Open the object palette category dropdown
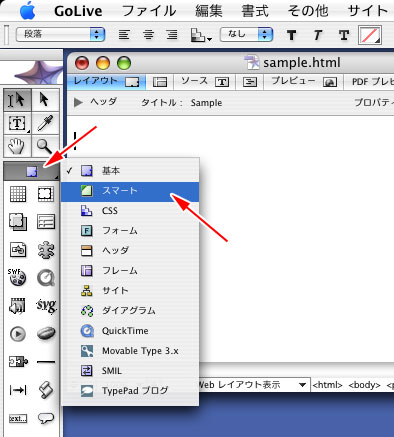Viewport: 394px width, 437px height. pos(32,172)
